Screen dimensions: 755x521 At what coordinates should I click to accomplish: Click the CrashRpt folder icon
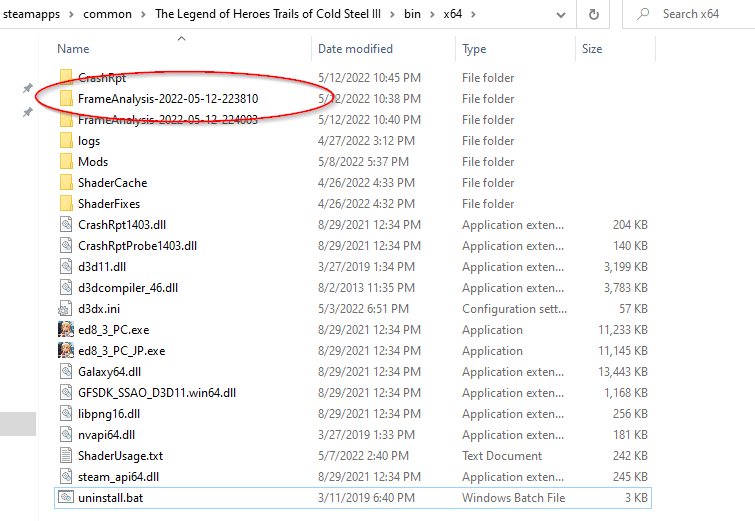(x=66, y=77)
